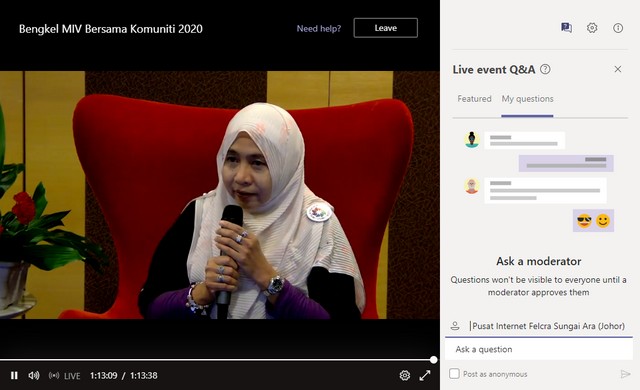Click the person icon beside name field
Screen dimensions: 640x390
(455, 326)
